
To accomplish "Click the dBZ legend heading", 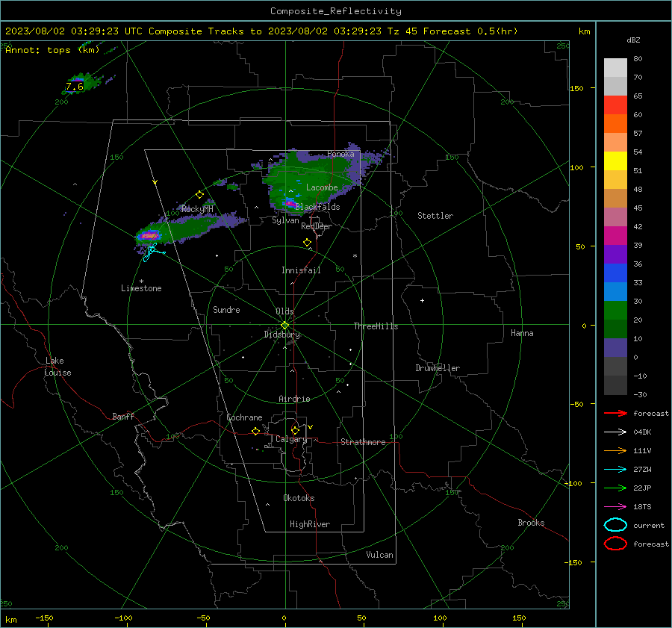I will (633, 40).
